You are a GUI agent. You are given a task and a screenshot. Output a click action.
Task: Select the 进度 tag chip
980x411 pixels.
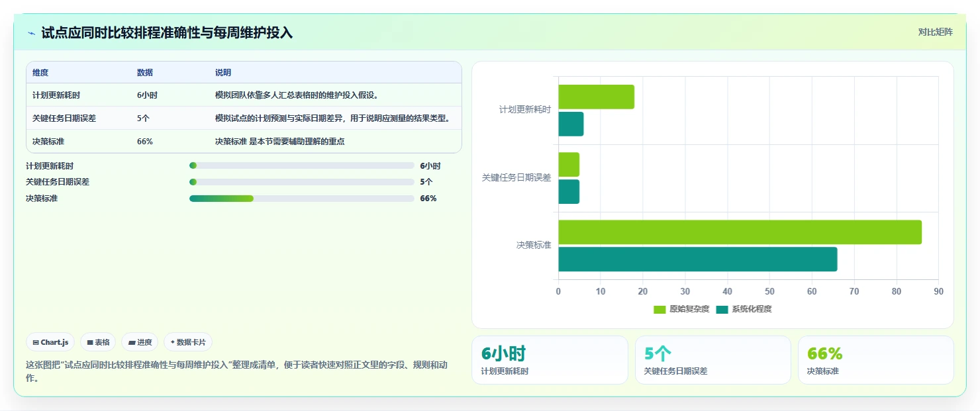[140, 342]
